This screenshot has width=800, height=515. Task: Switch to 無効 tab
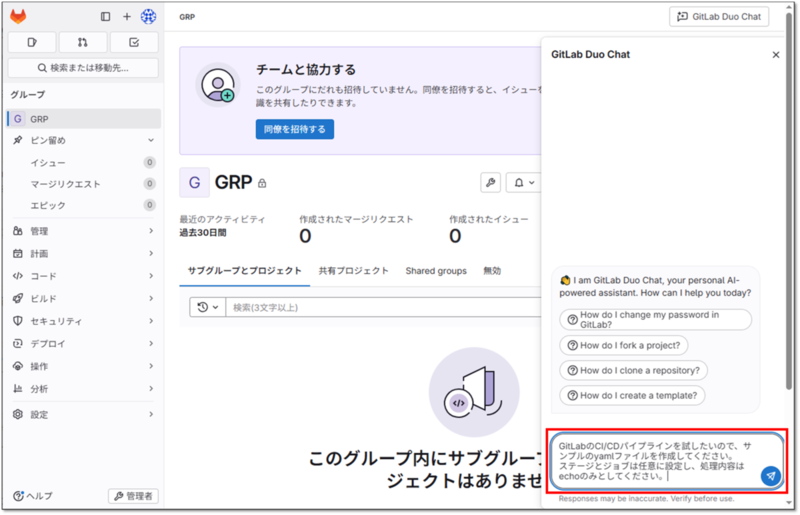coord(492,271)
